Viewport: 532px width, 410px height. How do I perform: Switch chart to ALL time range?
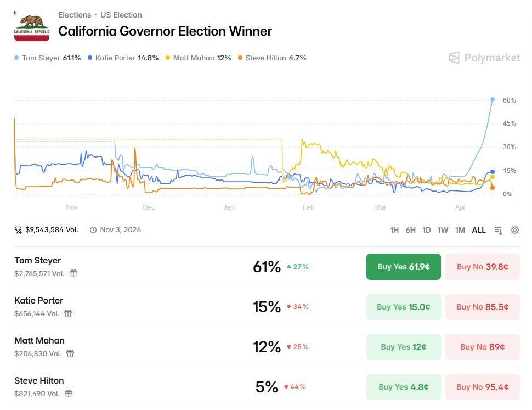pyautogui.click(x=479, y=230)
